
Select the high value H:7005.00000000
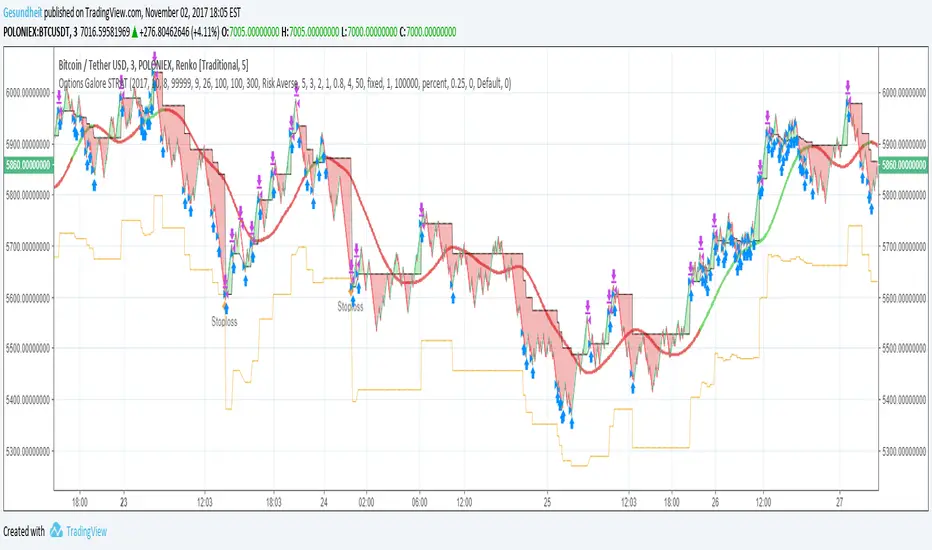(310, 32)
